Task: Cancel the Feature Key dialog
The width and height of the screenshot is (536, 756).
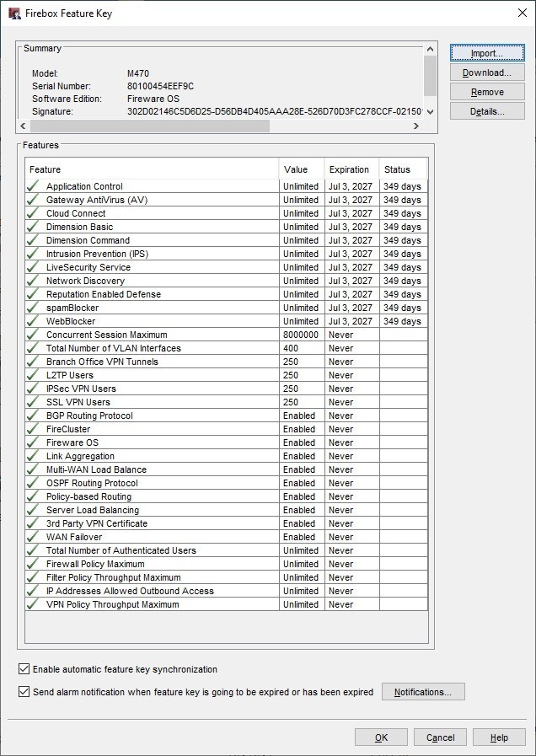Action: pos(440,737)
